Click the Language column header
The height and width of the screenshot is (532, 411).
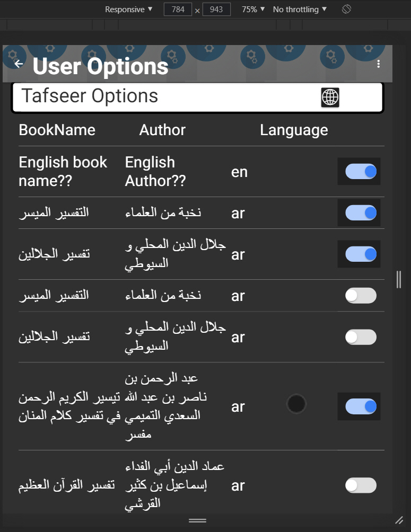tap(294, 130)
